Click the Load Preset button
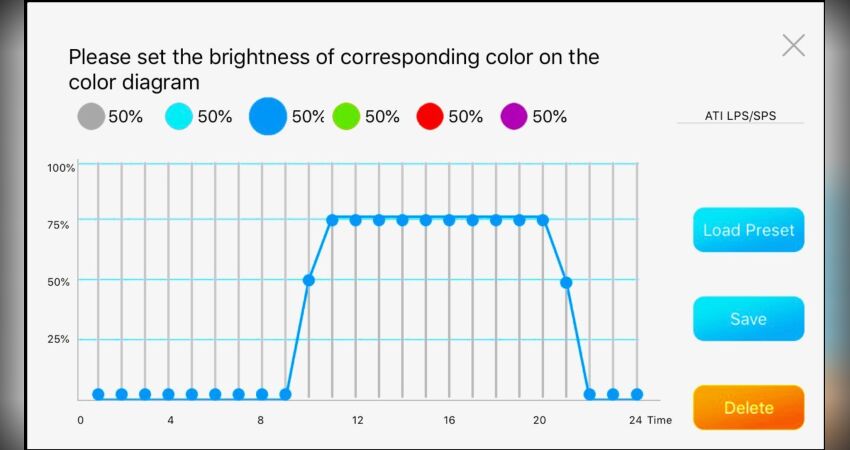The height and width of the screenshot is (450, 850). (x=748, y=230)
